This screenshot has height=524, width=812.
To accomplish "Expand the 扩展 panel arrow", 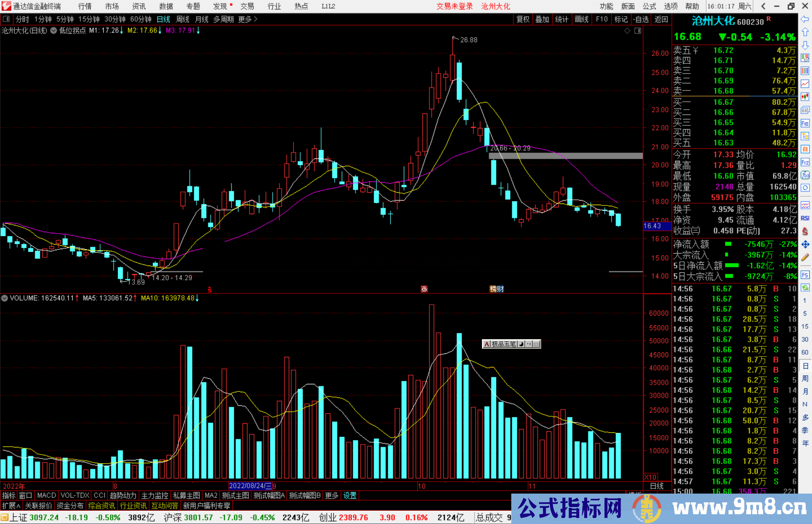I will [11, 506].
